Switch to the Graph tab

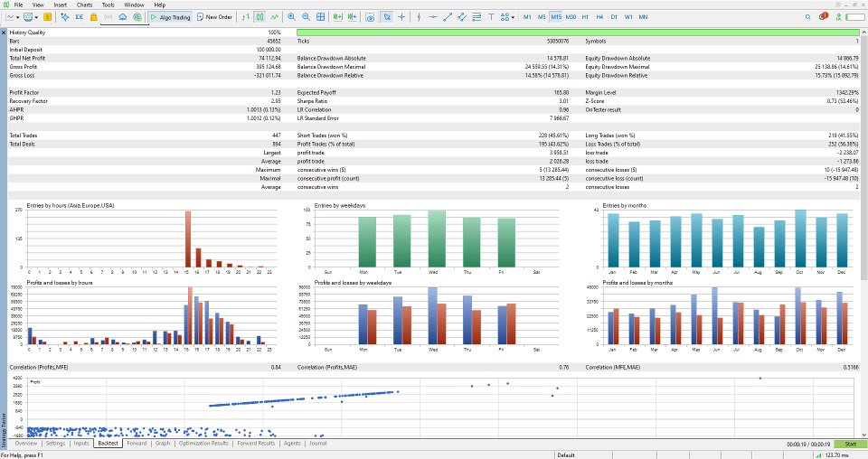coord(163,444)
